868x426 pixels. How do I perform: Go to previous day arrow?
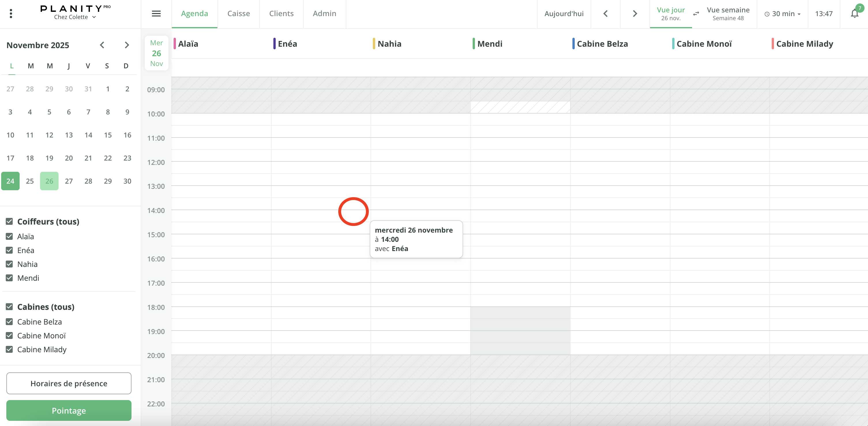click(x=605, y=14)
